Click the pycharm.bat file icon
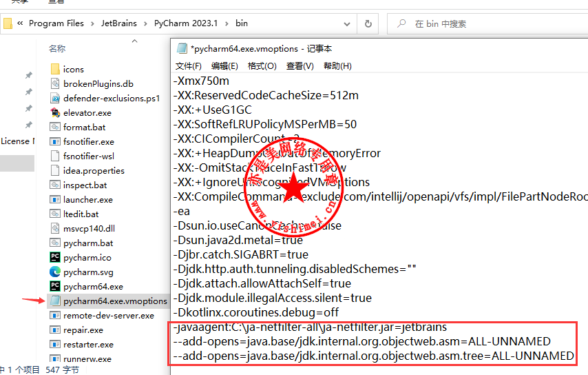Image resolution: width=588 pixels, height=375 pixels. coord(55,243)
